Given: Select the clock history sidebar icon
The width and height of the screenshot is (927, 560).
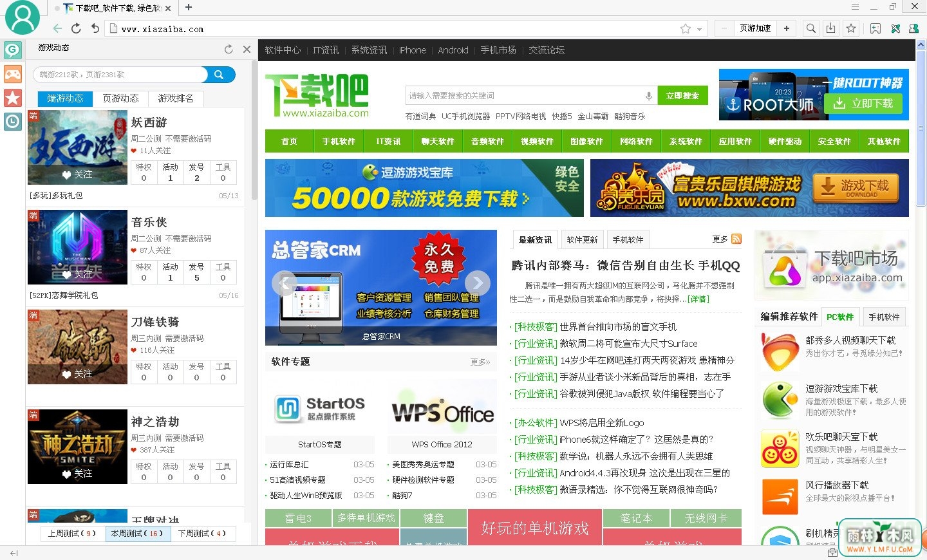Looking at the screenshot, I should (13, 121).
